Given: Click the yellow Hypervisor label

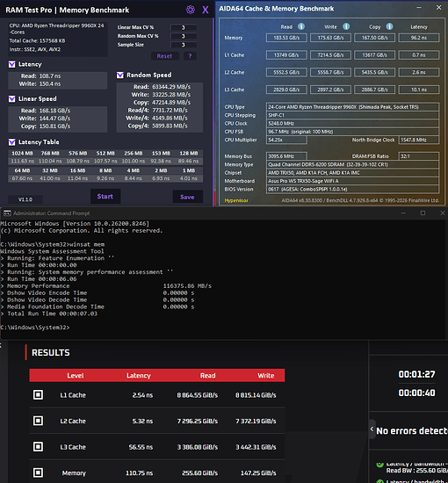Looking at the screenshot, I should coord(236,200).
